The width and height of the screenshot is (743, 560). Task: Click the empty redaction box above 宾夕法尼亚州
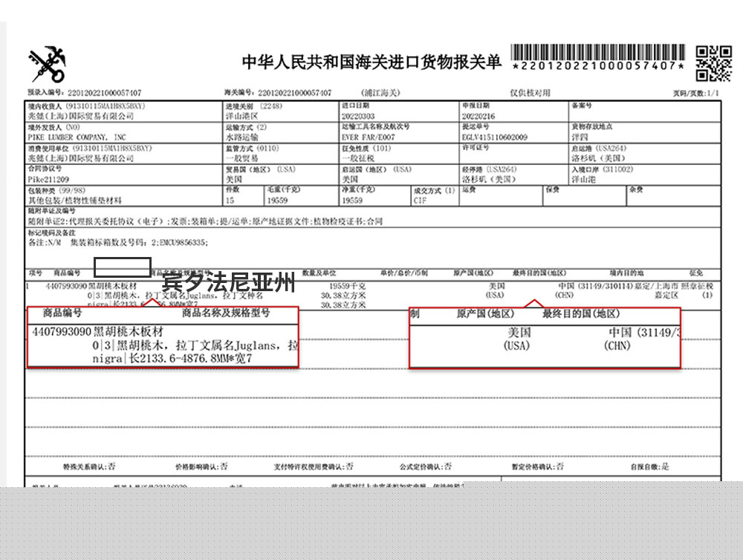coord(123,267)
